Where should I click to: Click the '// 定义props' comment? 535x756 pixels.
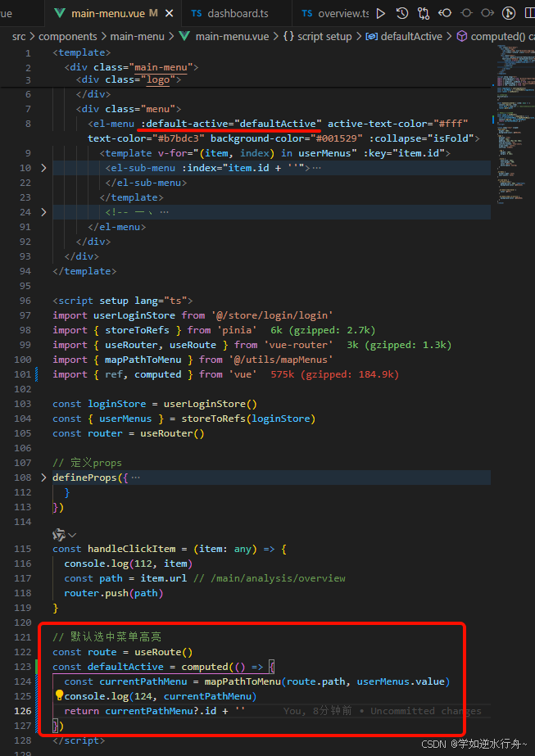pos(88,463)
